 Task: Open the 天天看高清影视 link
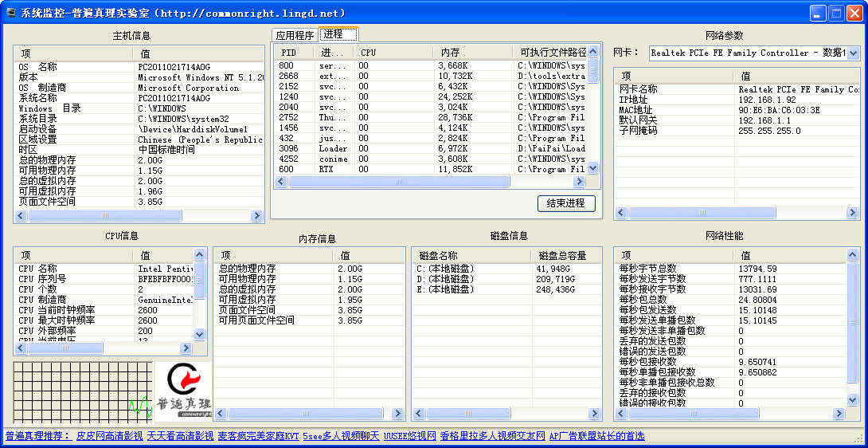coord(181,436)
